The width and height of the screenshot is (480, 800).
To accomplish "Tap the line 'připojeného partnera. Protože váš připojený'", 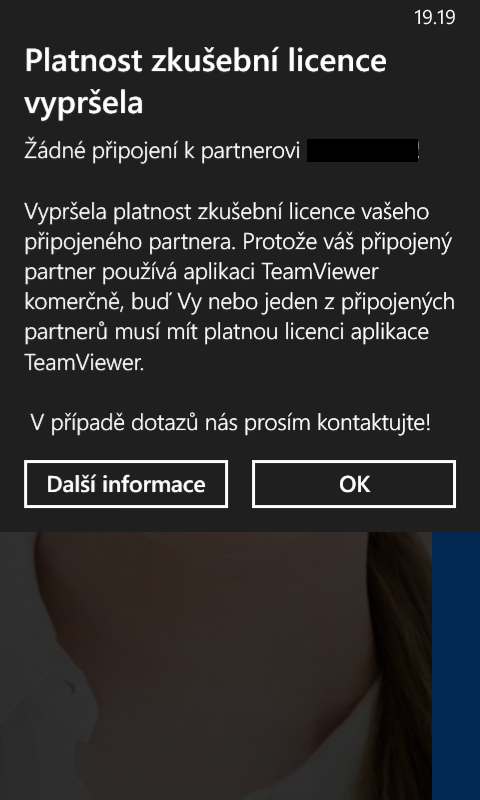I will click(x=238, y=242).
